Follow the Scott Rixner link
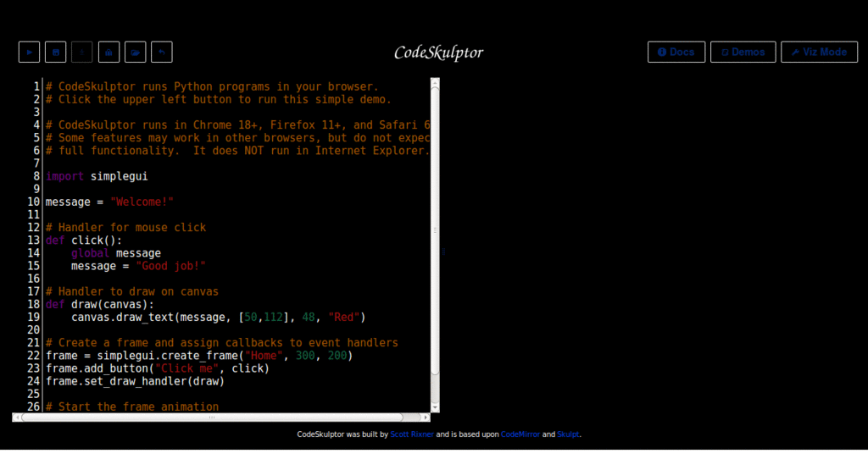 [412, 434]
